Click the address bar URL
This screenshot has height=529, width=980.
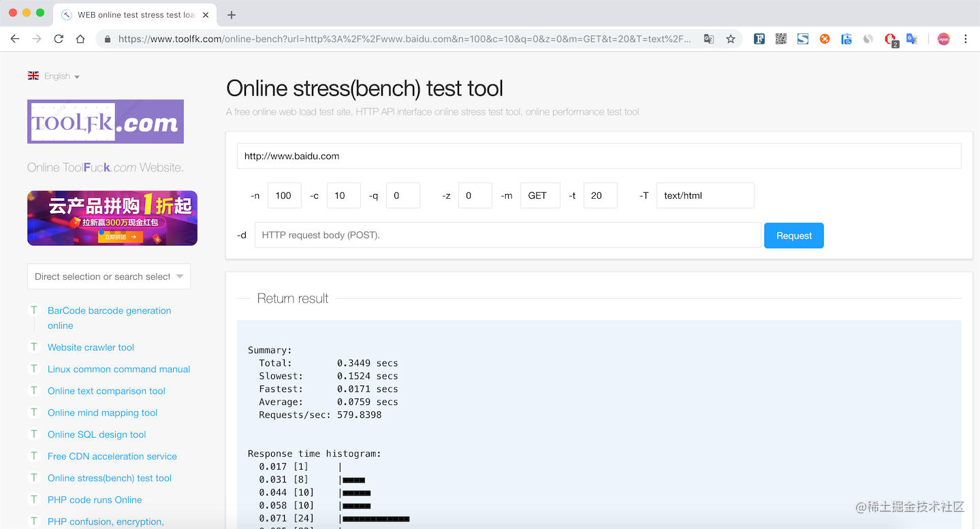tap(405, 39)
